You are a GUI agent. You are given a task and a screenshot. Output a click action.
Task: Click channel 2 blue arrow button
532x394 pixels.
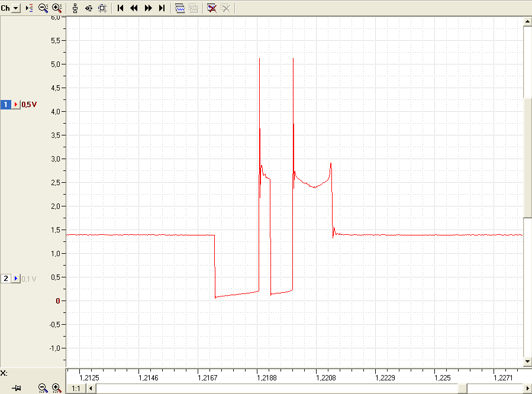[x=16, y=279]
